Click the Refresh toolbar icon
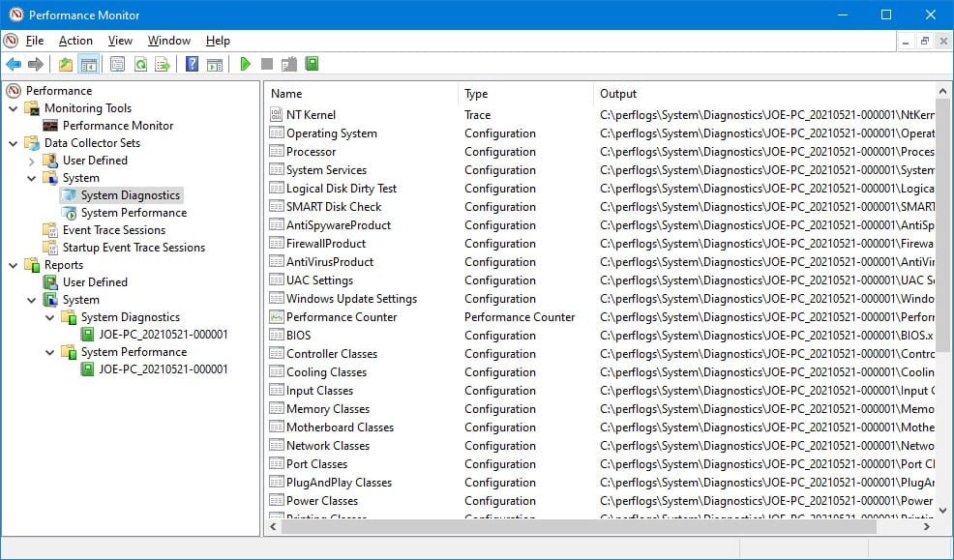This screenshot has width=954, height=560. click(x=141, y=64)
